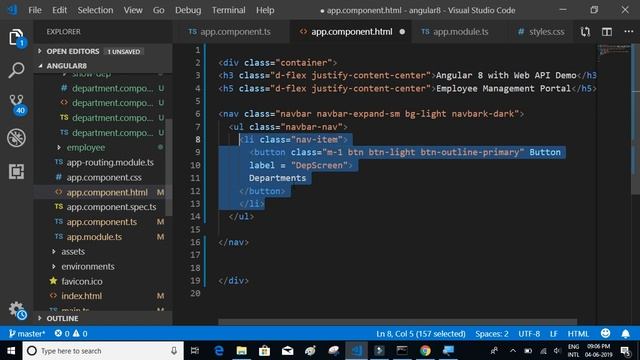Open app-routing.module.ts in explorer
The height and width of the screenshot is (360, 640).
coord(110,162)
